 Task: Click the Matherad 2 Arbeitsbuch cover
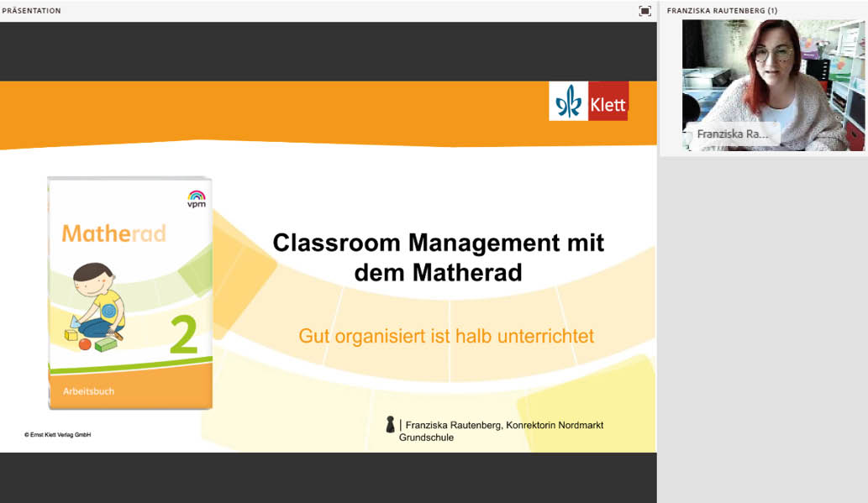tap(130, 293)
